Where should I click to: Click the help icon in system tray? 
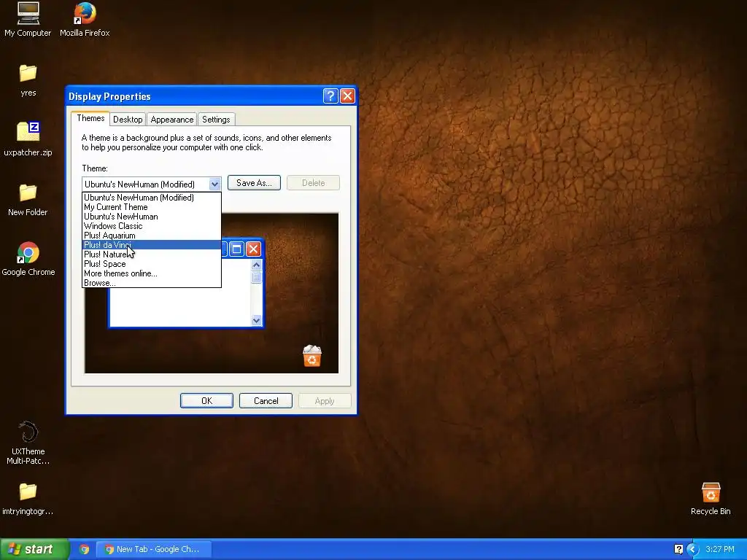click(x=679, y=549)
